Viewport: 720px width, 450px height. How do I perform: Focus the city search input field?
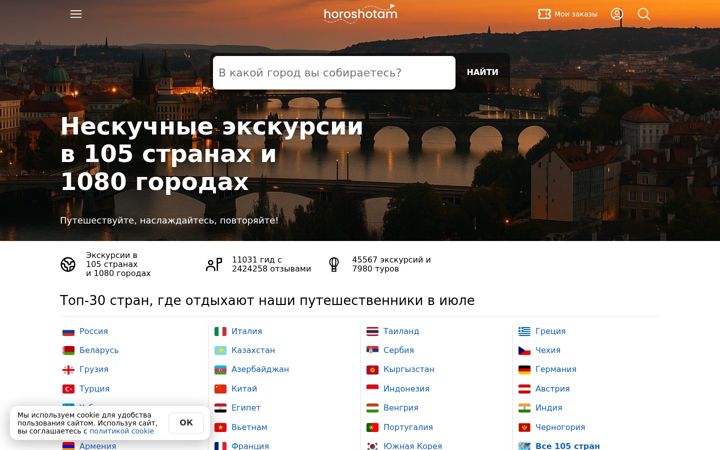(x=334, y=73)
